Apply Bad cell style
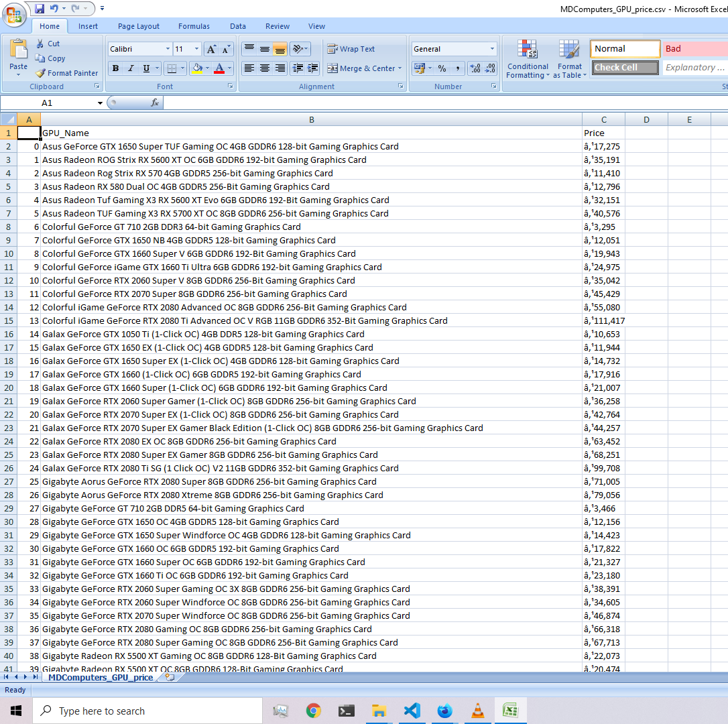This screenshot has width=728, height=724. [695, 49]
